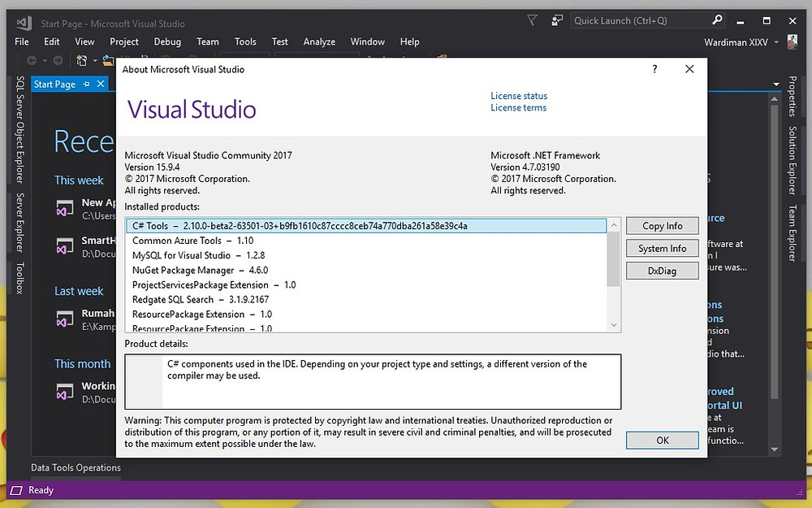
Task: Click the pin icon on Start Page tab
Action: [x=87, y=84]
